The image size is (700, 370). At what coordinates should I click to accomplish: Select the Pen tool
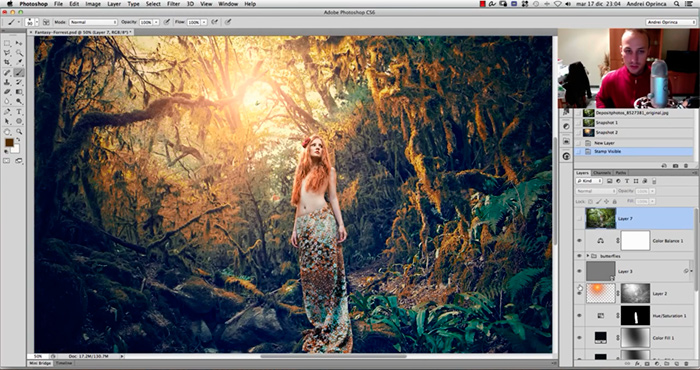click(x=8, y=112)
